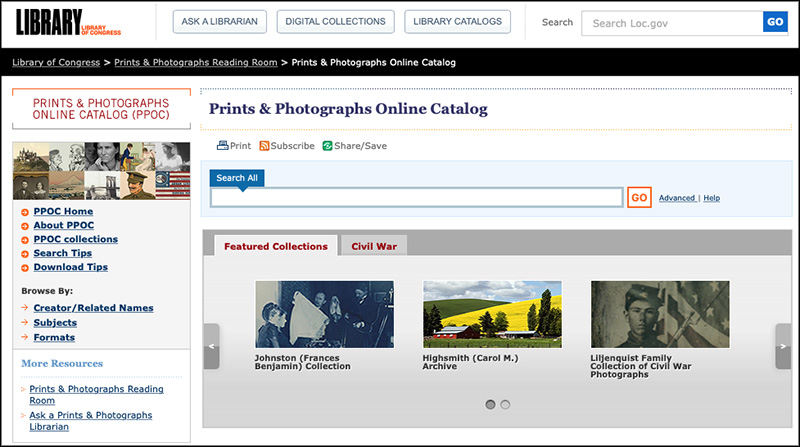Open the Search Tips link
The width and height of the screenshot is (800, 447).
tap(63, 253)
